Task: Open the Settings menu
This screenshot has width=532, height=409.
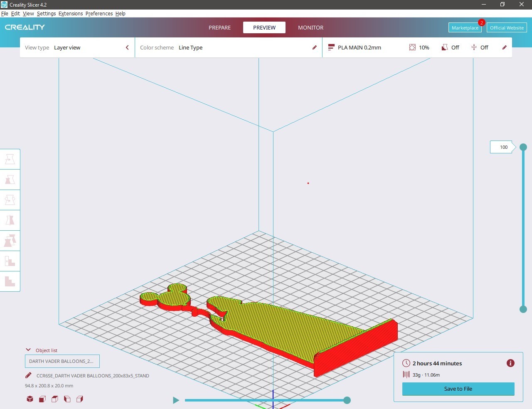Action: pos(46,13)
